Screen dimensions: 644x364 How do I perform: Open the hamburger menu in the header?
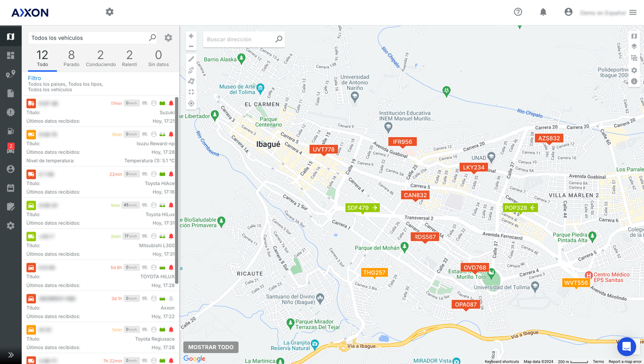633,12
